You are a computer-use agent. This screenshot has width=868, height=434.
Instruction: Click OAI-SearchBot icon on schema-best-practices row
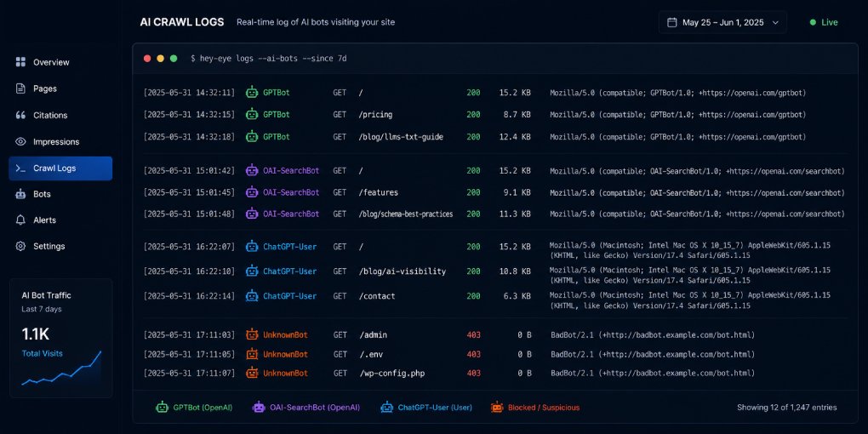click(252, 214)
